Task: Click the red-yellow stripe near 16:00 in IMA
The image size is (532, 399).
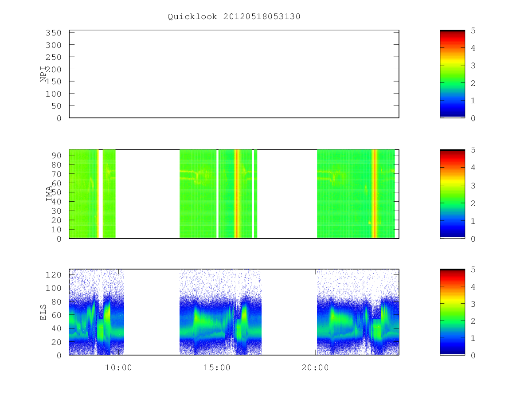Action: tap(237, 194)
